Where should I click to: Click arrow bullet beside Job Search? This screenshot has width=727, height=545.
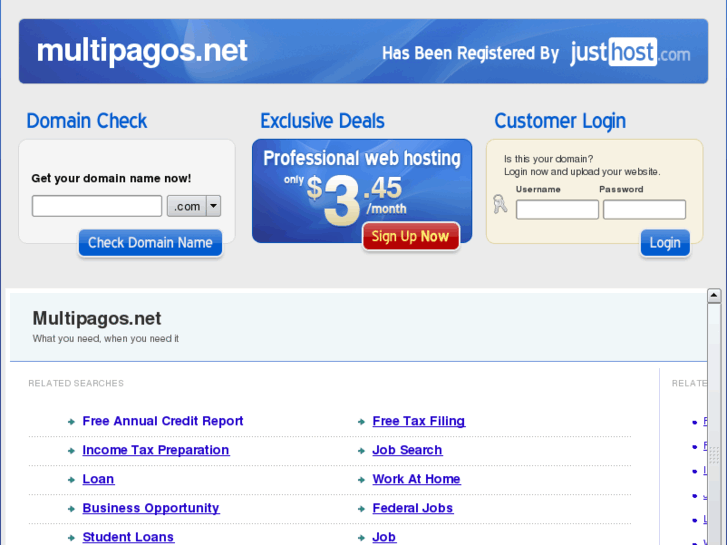coord(362,451)
